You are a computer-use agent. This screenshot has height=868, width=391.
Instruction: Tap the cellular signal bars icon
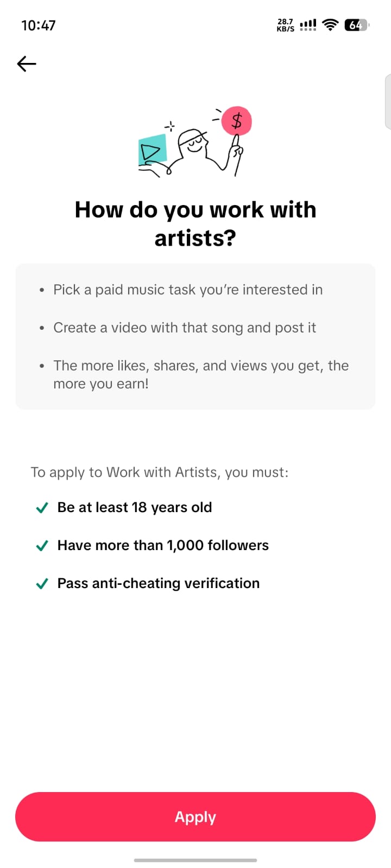(308, 25)
